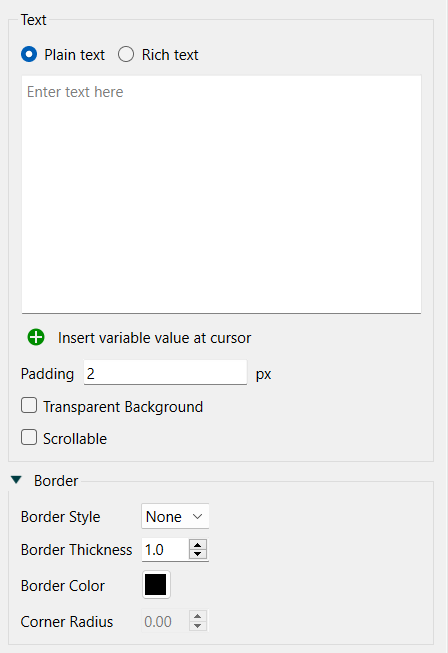Enable the Scrollable checkbox
448x653 pixels.
click(29, 438)
